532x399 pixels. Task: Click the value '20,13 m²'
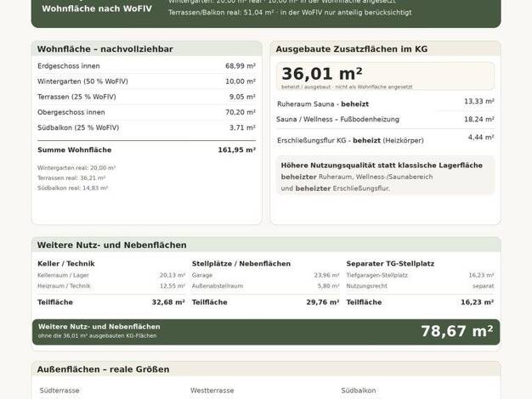coord(173,275)
